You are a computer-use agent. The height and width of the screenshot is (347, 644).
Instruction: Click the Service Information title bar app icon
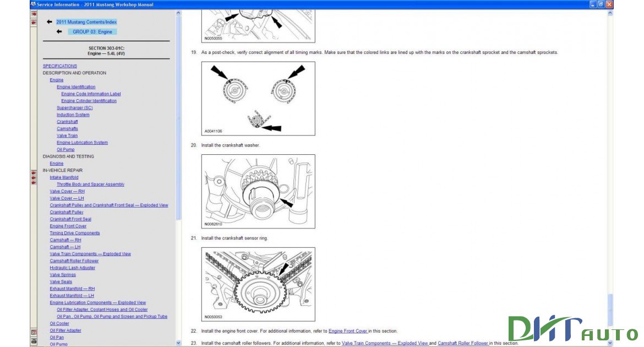click(33, 4)
